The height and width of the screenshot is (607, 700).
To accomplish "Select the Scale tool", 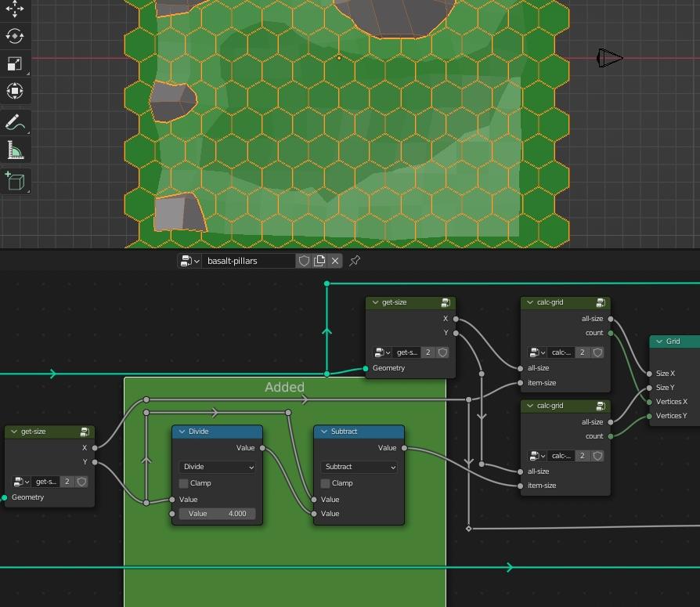I will [x=15, y=63].
